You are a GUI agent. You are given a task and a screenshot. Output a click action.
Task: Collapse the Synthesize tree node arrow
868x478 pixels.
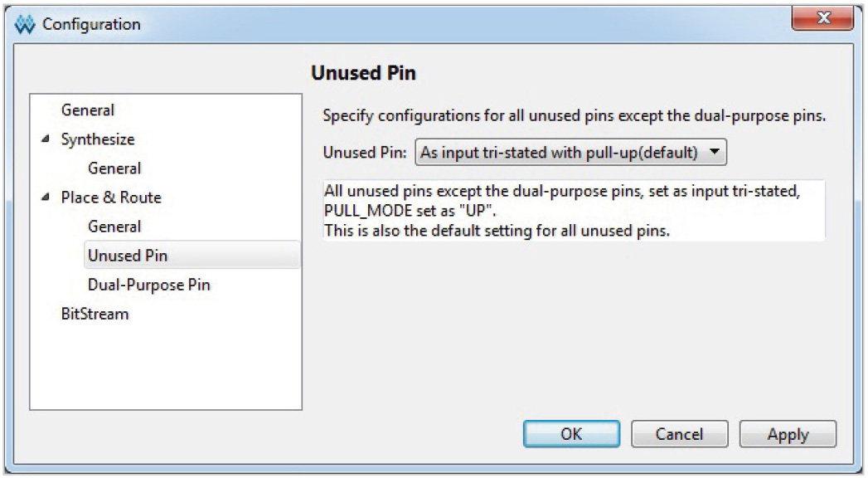tap(46, 139)
